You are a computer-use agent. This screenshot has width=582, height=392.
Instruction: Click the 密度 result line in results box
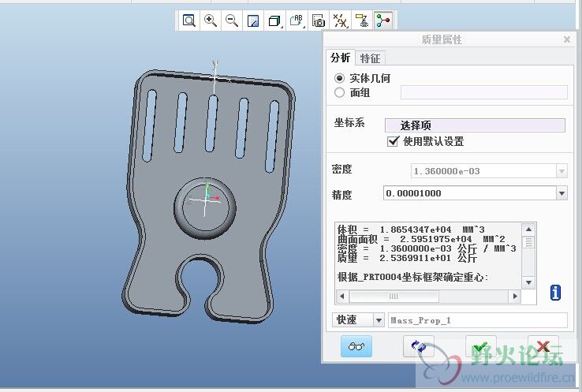pos(427,248)
